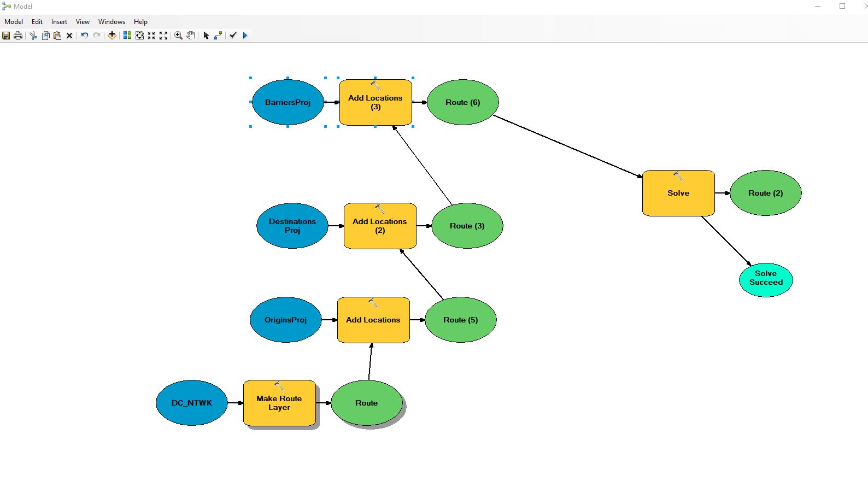Click the hammer icon on Make Route Layer
The height and width of the screenshot is (487, 868).
tap(279, 386)
